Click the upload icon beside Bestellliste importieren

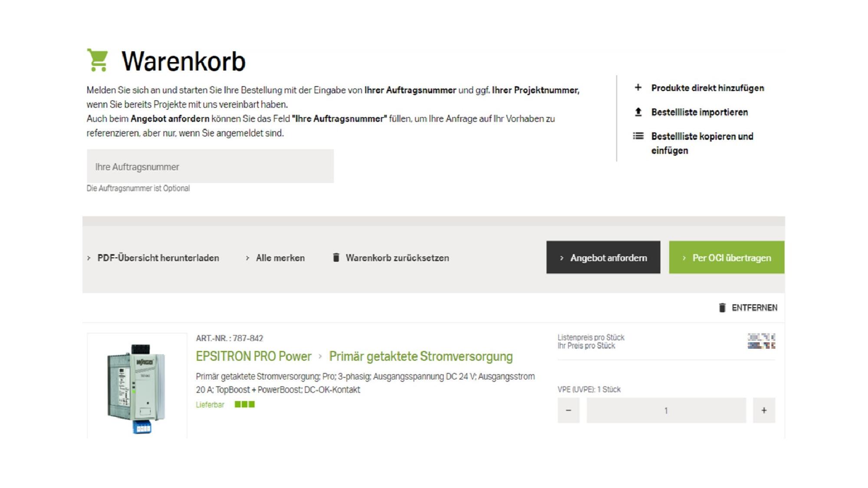click(638, 112)
